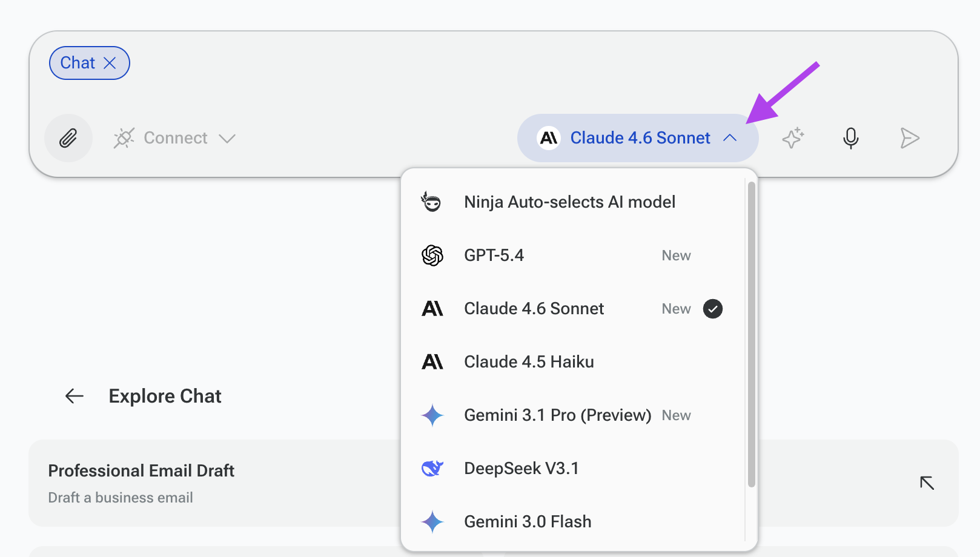Pick Gemini 3.1 Pro (Preview) model
Screen dimensions: 980x557
coord(572,415)
